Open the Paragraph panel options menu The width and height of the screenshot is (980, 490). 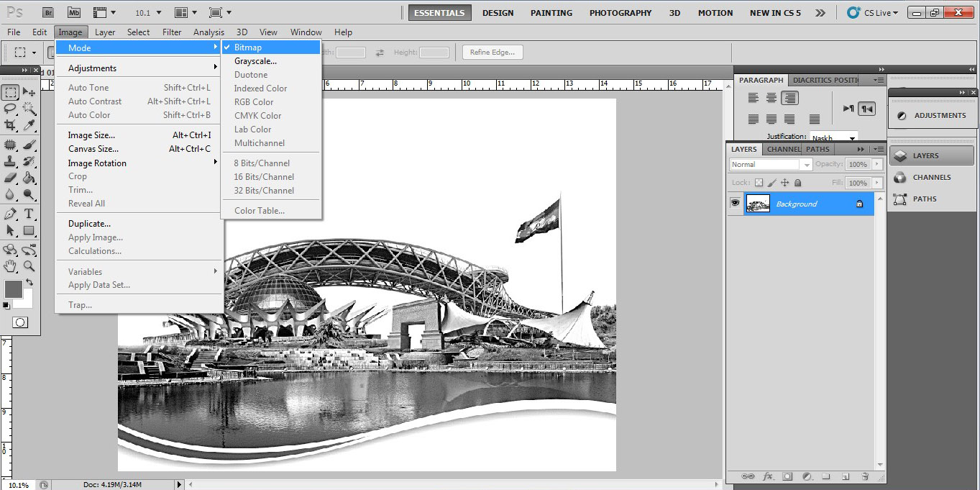[x=878, y=80]
